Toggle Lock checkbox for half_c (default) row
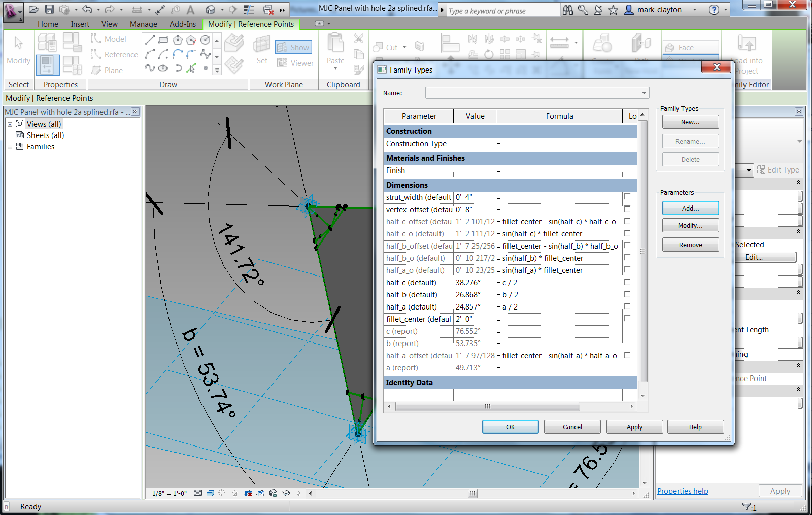This screenshot has height=515, width=812. pos(627,282)
